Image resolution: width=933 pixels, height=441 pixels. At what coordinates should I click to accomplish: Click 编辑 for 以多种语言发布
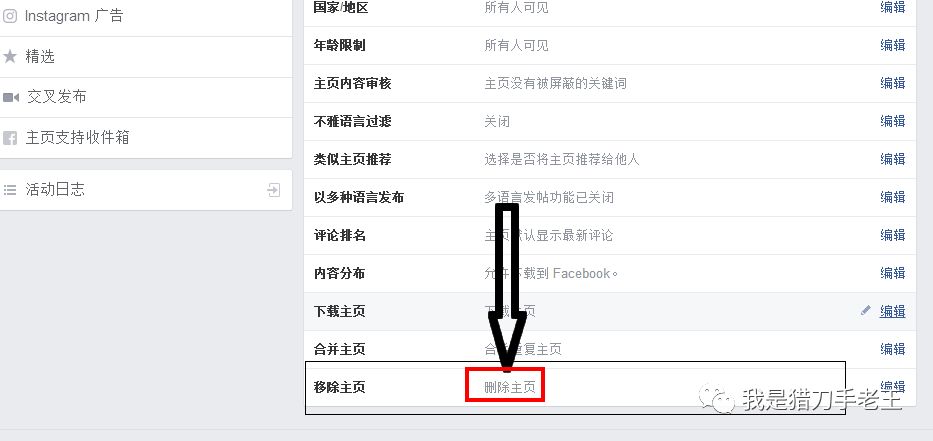click(893, 197)
